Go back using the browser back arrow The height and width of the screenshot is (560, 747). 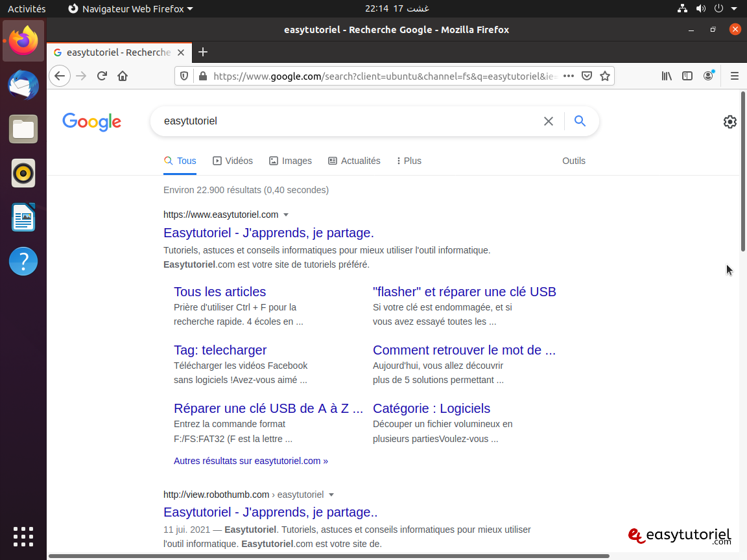click(60, 76)
